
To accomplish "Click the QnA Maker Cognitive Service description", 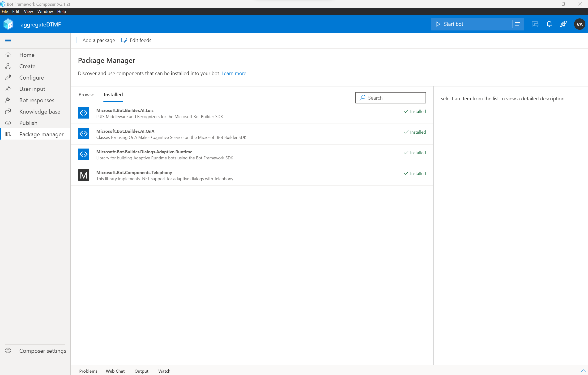I will coord(171,137).
